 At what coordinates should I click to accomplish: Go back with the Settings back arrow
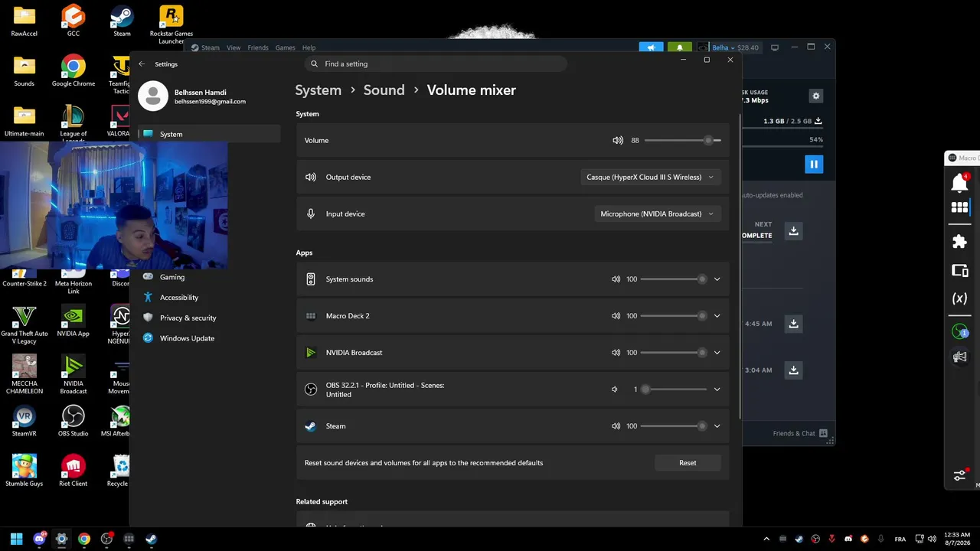[142, 64]
